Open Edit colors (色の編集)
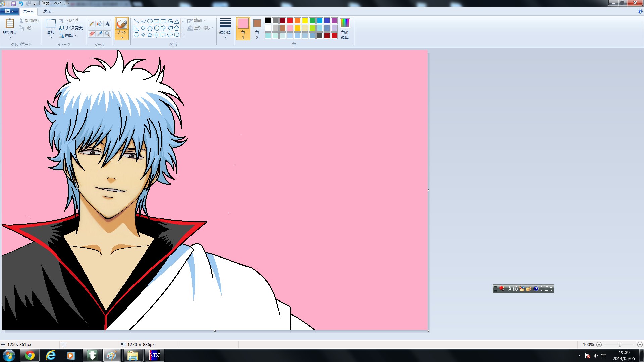The image size is (644, 362). click(345, 29)
